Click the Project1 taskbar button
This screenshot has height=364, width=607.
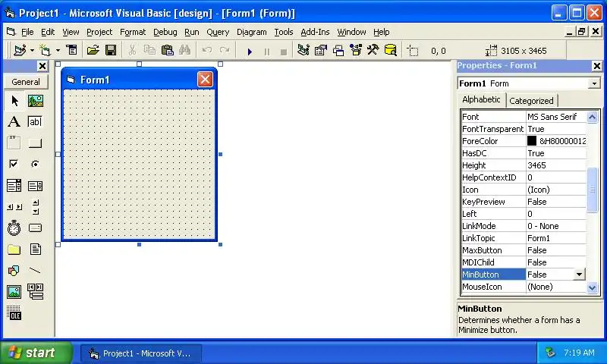click(x=141, y=353)
